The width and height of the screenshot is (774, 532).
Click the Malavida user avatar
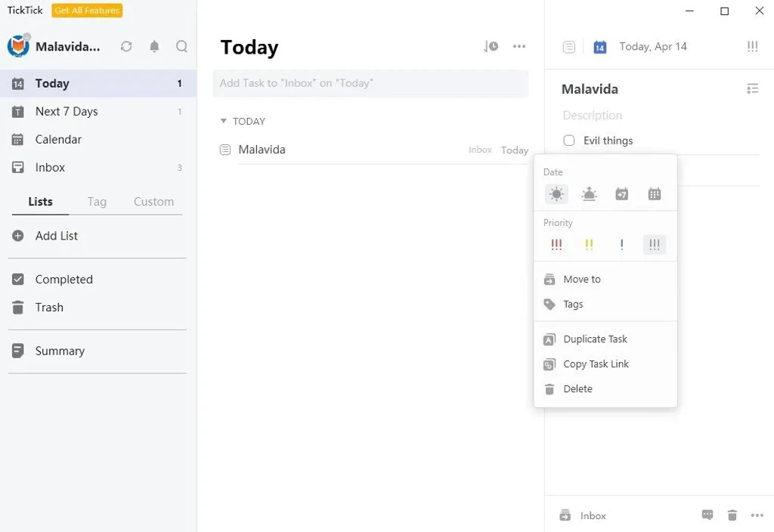tap(18, 46)
